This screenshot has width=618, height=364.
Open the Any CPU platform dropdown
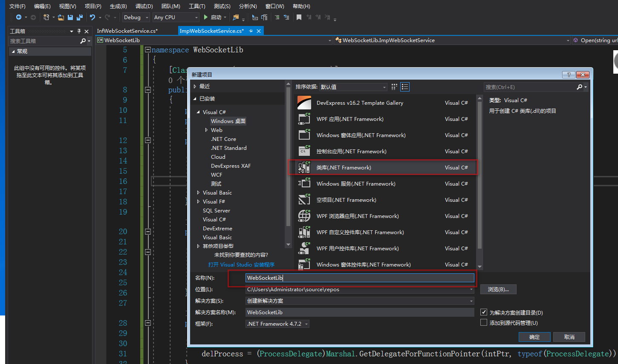[176, 17]
